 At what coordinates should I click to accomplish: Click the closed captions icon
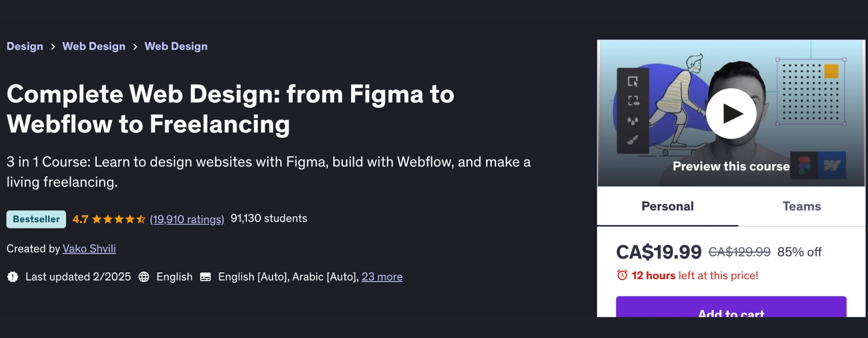coord(205,277)
